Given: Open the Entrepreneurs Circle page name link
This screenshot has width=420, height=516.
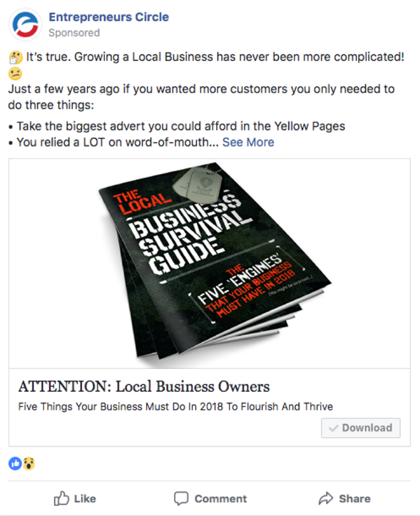Looking at the screenshot, I should [109, 17].
